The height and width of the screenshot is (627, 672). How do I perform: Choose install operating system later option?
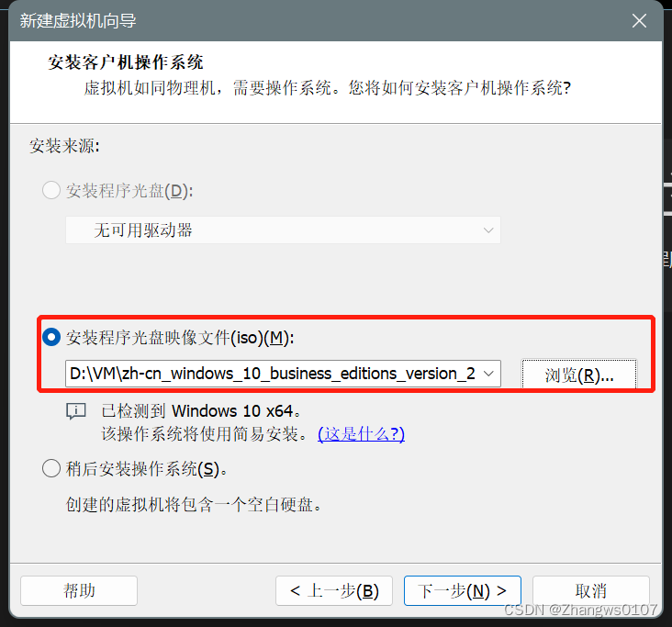tap(51, 468)
